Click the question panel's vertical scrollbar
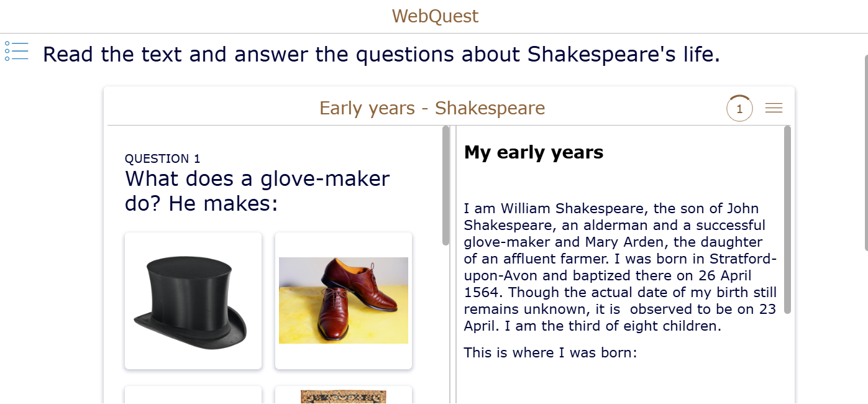This screenshot has width=868, height=404. 445,185
